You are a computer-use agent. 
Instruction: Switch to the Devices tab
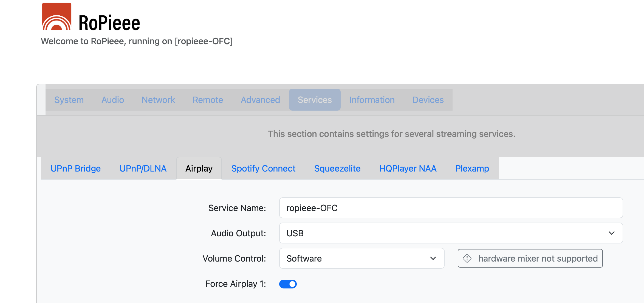428,100
